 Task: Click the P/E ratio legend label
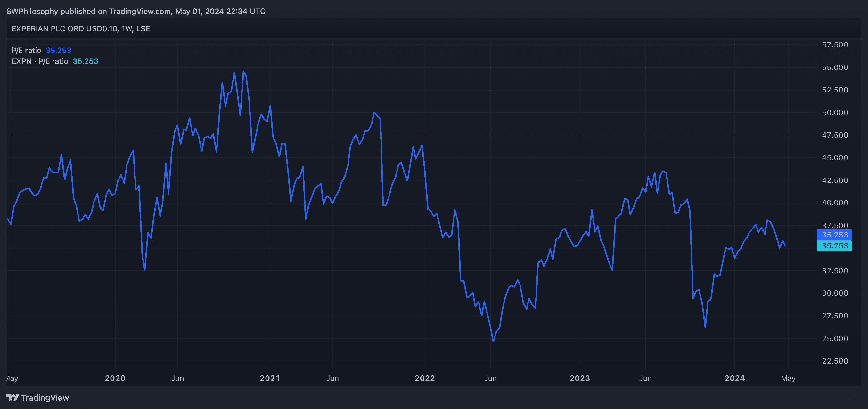(x=26, y=51)
